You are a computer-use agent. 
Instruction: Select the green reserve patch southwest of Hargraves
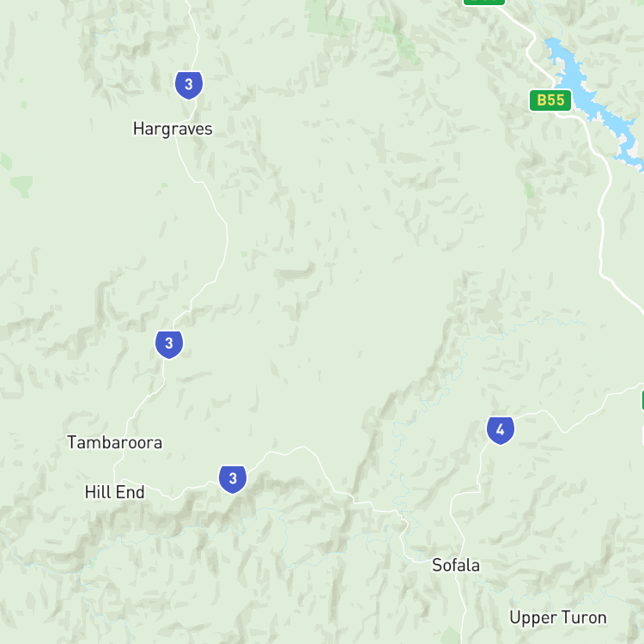[21, 186]
